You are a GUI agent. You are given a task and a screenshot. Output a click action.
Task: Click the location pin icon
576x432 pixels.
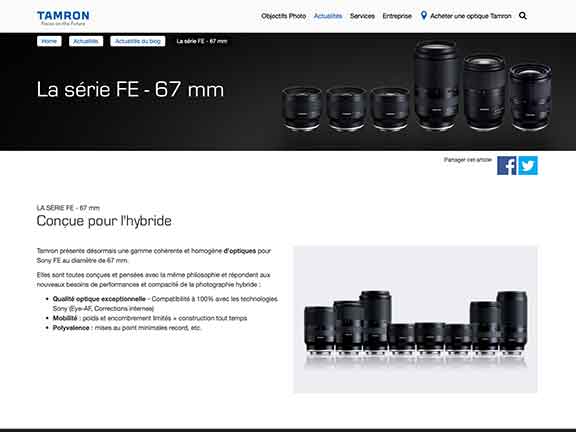point(424,15)
